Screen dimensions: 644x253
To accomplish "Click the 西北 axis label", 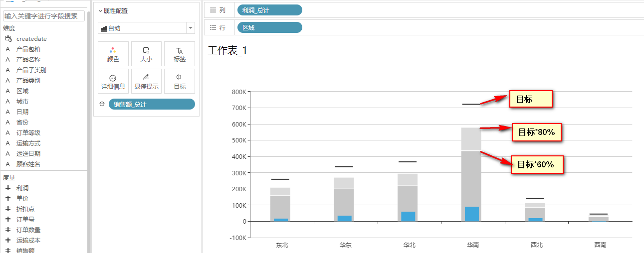I will click(537, 245).
